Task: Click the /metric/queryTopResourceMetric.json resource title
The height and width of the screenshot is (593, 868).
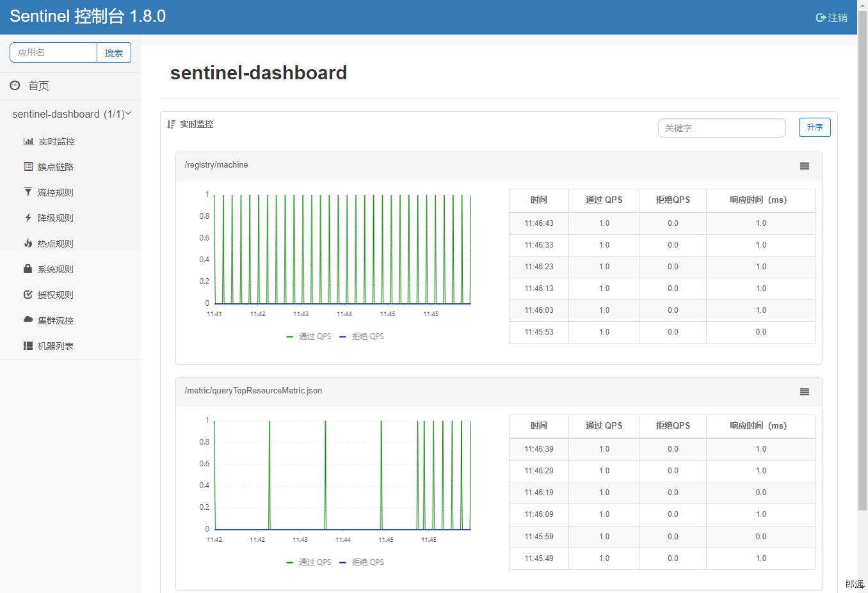Action: pos(253,391)
